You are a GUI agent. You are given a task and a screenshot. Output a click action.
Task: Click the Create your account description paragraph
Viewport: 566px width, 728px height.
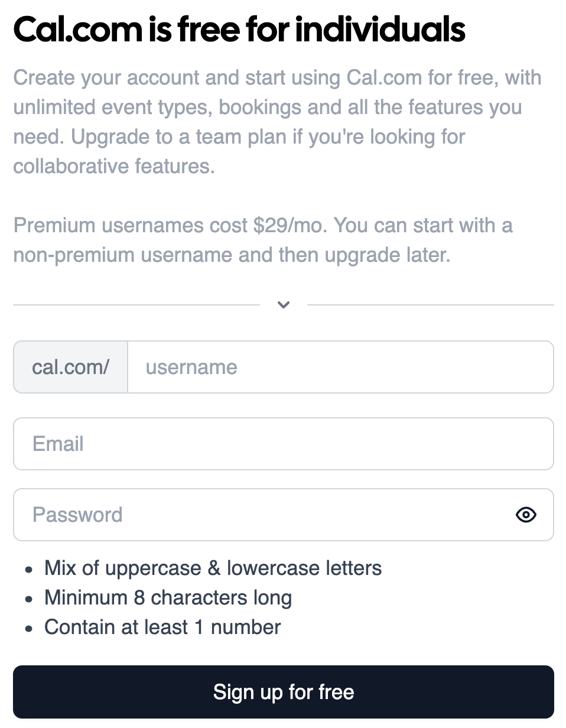point(278,122)
